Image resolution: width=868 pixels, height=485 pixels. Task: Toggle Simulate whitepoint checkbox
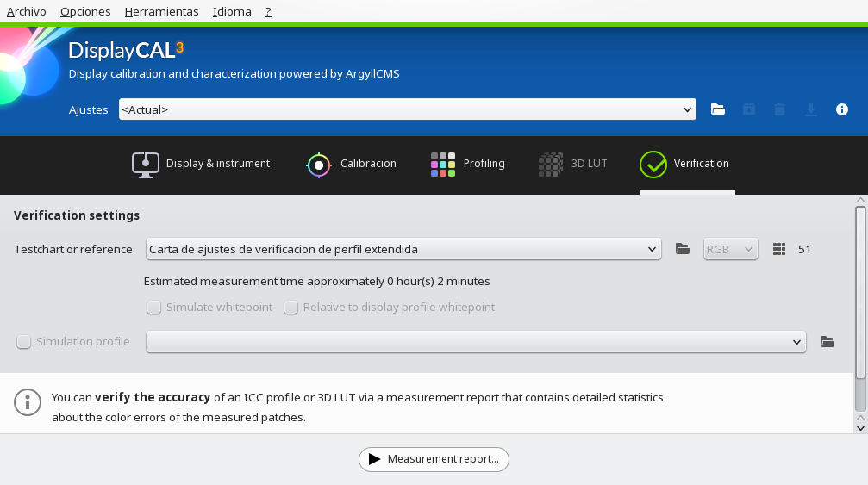coord(154,308)
